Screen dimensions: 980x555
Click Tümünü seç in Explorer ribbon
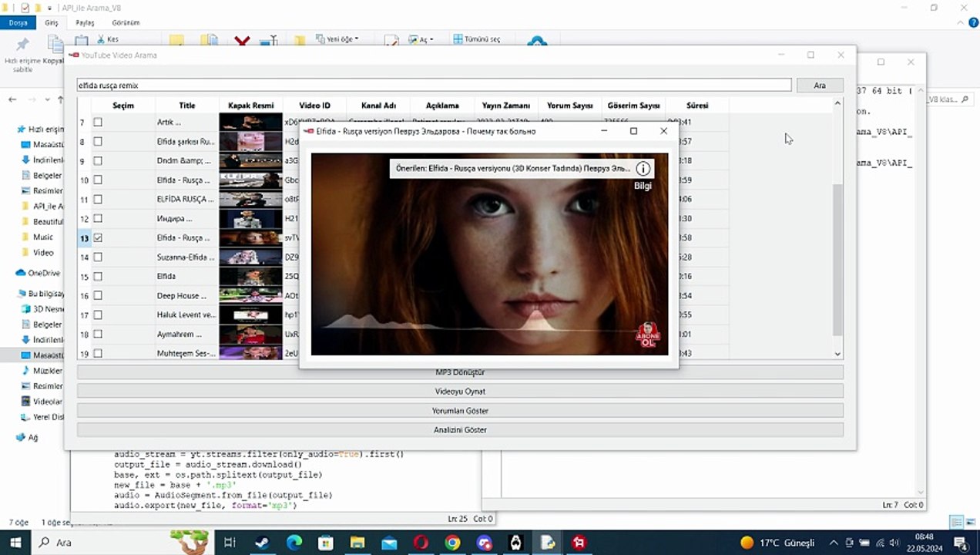[477, 39]
